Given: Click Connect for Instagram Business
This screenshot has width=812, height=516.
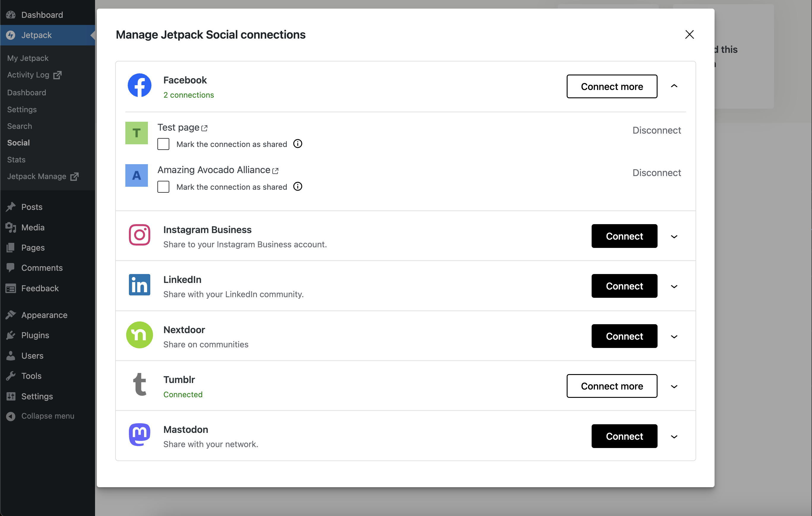Looking at the screenshot, I should (624, 236).
